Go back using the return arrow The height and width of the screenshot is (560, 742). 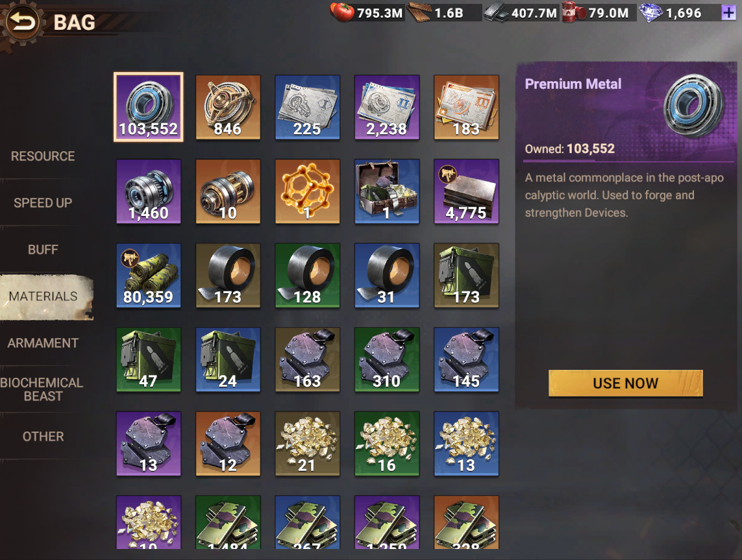(22, 22)
